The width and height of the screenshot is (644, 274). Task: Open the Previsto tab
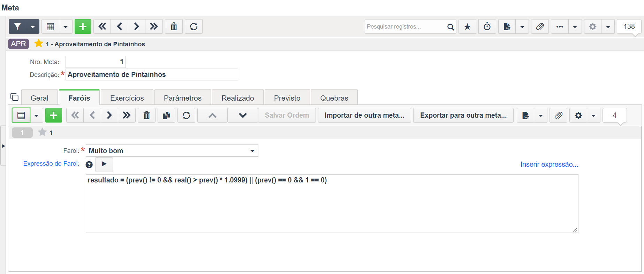287,98
